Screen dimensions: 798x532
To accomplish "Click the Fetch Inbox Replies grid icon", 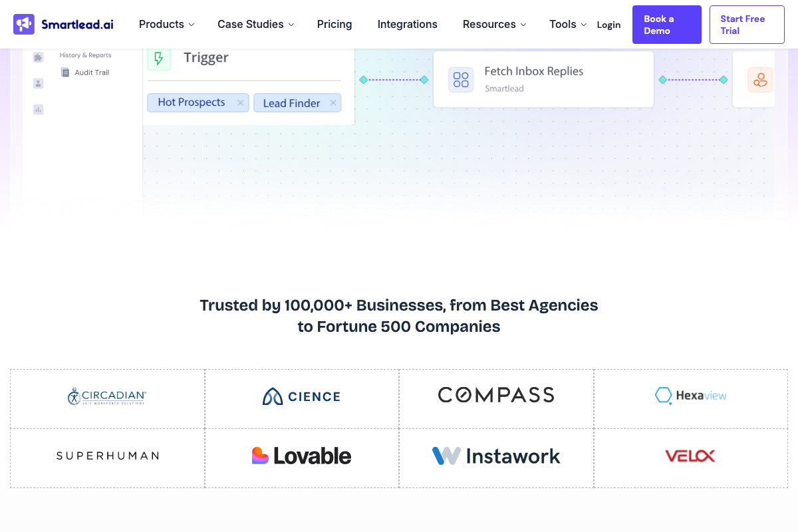I will point(461,79).
